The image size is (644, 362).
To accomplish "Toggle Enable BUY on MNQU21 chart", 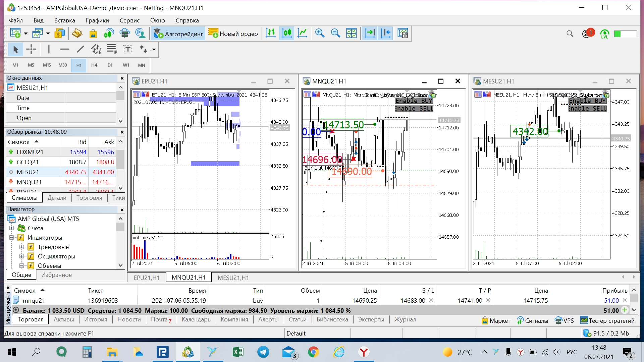I will click(x=414, y=101).
